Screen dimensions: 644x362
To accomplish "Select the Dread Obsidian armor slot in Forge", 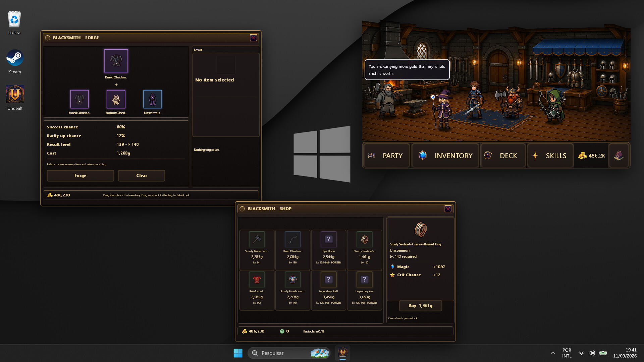I will [116, 61].
